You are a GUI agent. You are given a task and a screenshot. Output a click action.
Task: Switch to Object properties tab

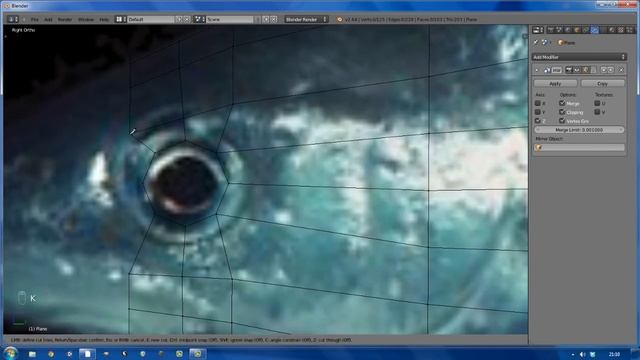[x=577, y=30]
